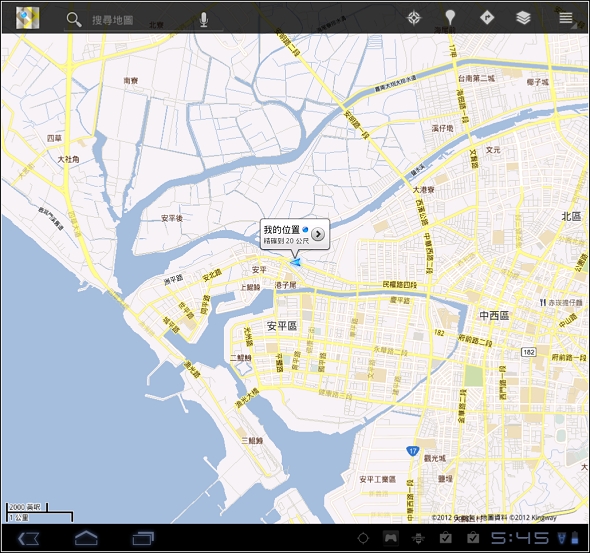The image size is (590, 553).
Task: Open the clock status panel
Action: point(520,538)
